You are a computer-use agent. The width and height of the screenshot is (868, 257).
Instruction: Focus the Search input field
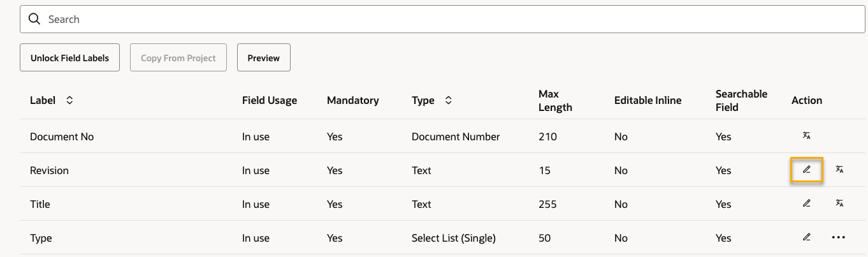point(442,19)
